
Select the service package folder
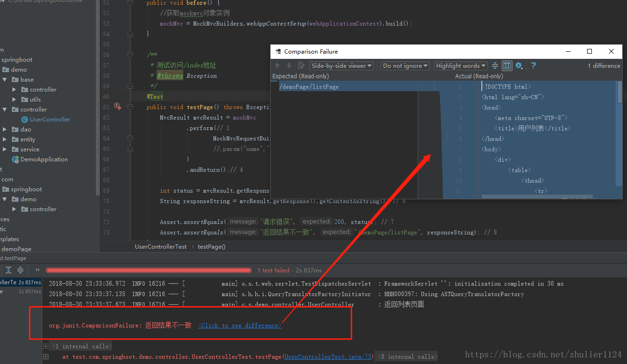point(30,149)
